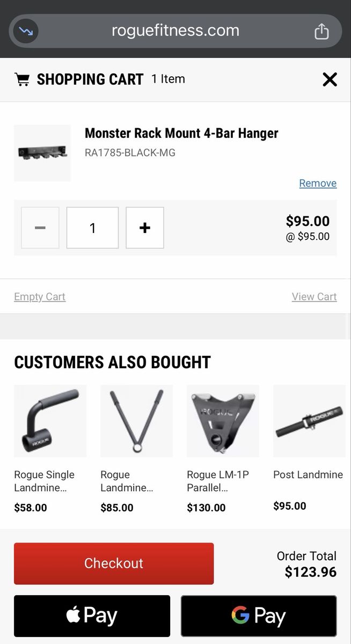Open the View Cart link
351x644 pixels.
[x=315, y=296]
